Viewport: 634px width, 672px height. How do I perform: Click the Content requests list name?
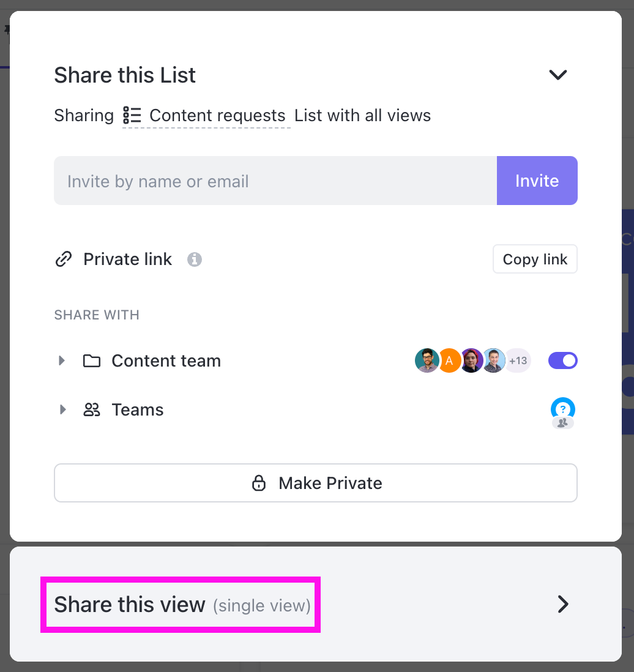(x=217, y=116)
